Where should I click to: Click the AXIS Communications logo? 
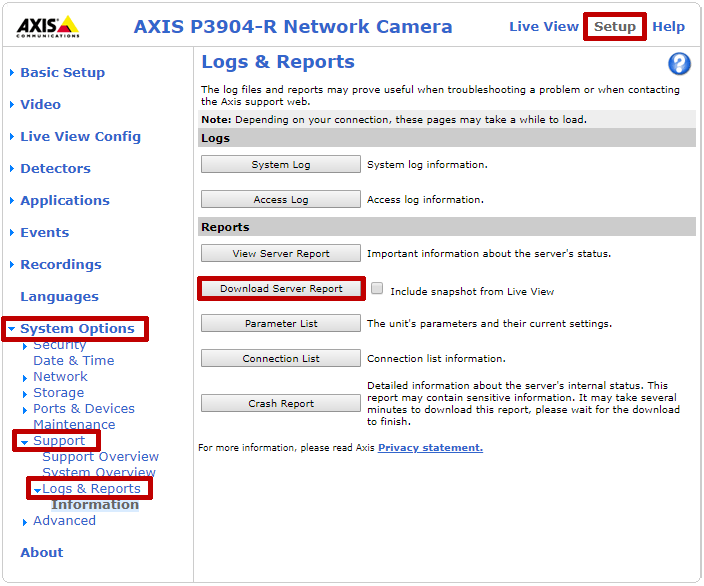(47, 27)
